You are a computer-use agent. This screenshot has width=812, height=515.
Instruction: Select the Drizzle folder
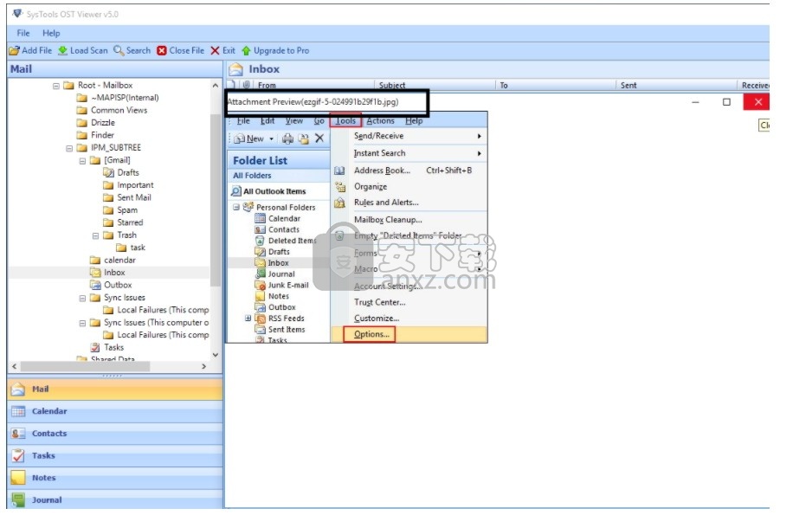(103, 123)
